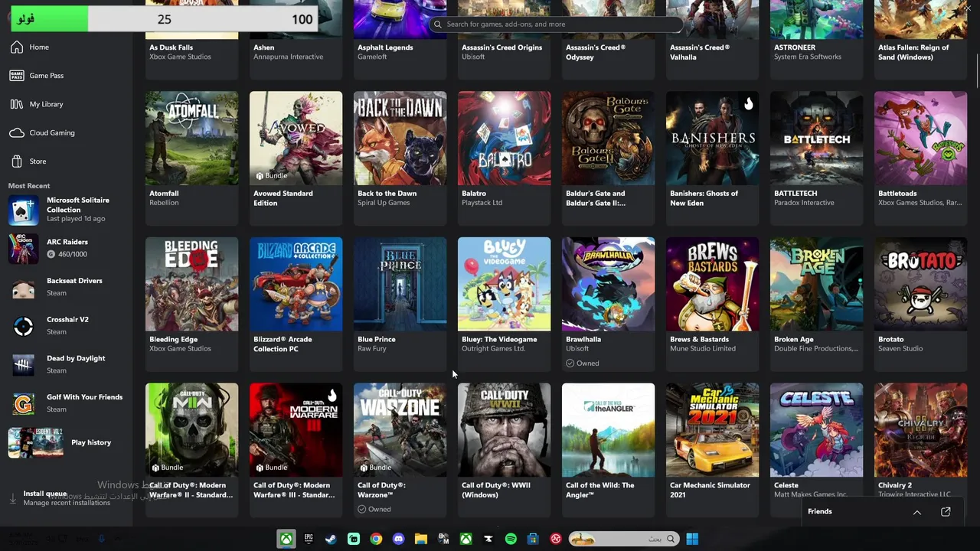
Task: Open the My Library books icon
Action: 17,104
